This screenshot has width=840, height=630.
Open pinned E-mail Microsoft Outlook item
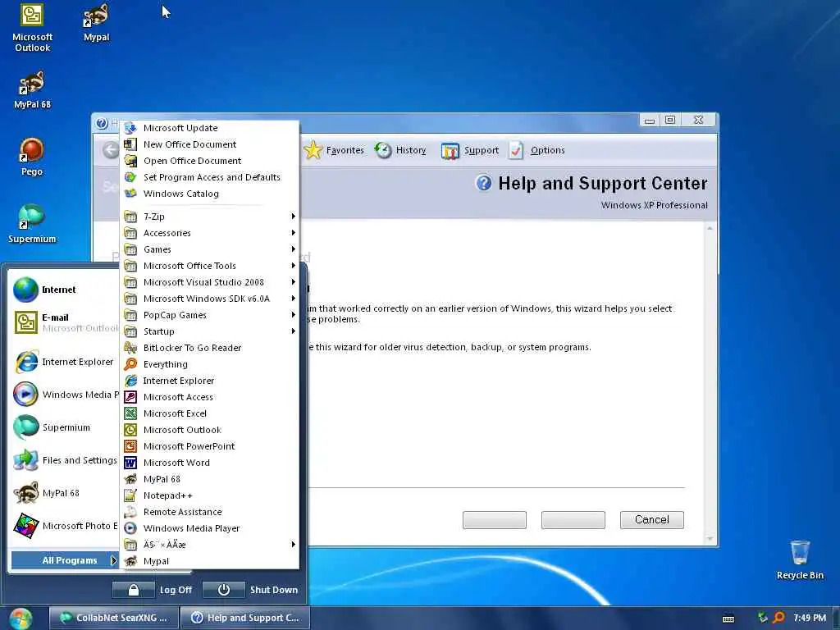click(x=64, y=322)
